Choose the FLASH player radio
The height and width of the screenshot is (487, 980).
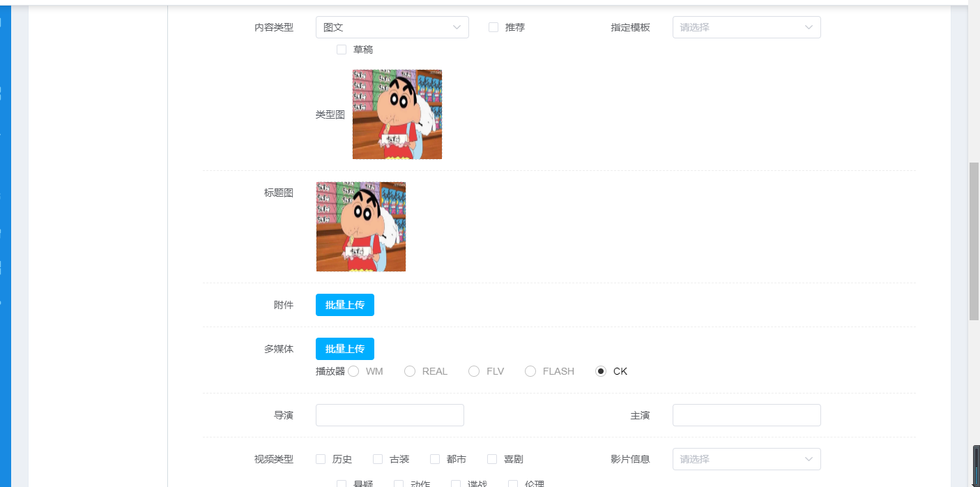[530, 371]
